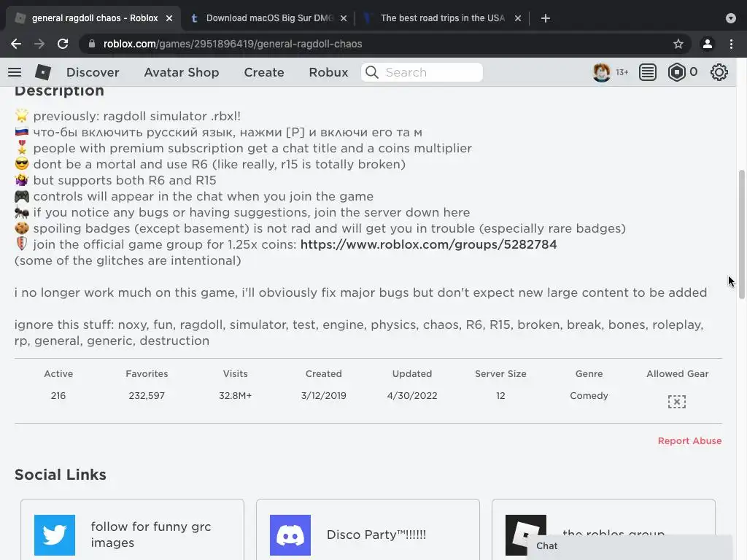
Task: Close the general ragdoll chaos tab
Action: coord(169,18)
